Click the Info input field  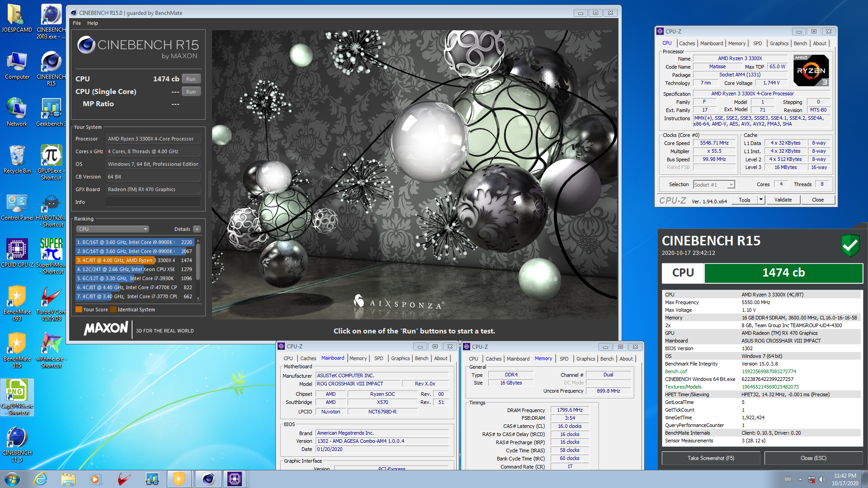pyautogui.click(x=153, y=202)
